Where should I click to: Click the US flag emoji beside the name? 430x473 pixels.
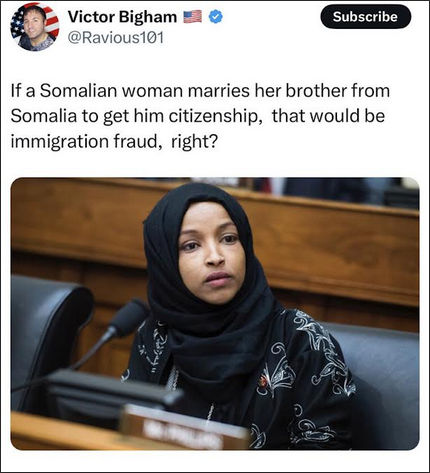point(193,17)
